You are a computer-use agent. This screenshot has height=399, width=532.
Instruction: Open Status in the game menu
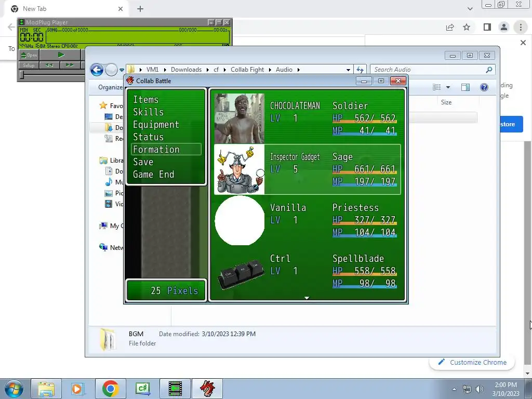pos(148,137)
